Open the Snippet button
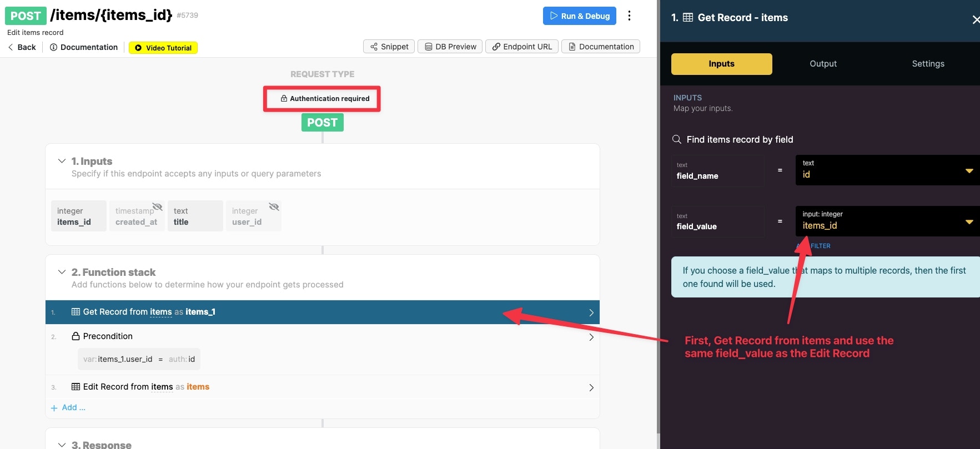The height and width of the screenshot is (449, 980). pos(389,47)
